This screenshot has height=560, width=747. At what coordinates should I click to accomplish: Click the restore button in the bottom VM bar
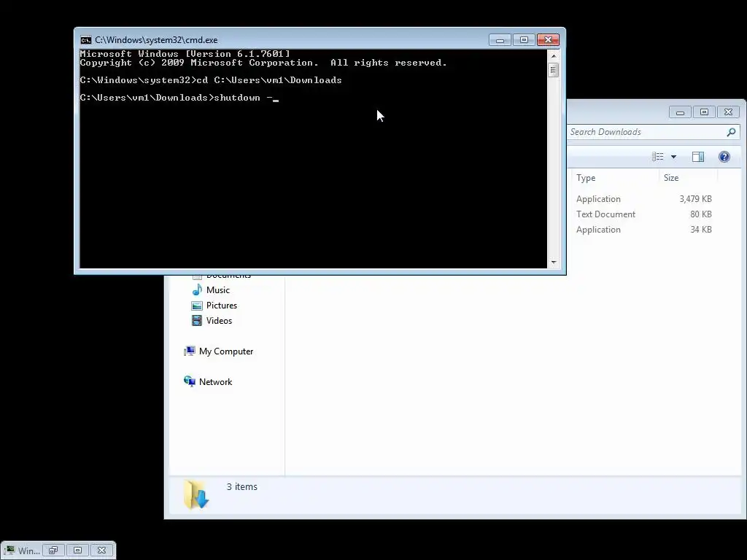pos(53,551)
